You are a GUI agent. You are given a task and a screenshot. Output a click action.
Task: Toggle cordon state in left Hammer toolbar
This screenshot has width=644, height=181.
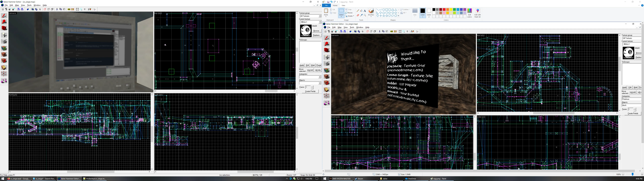pos(69,10)
